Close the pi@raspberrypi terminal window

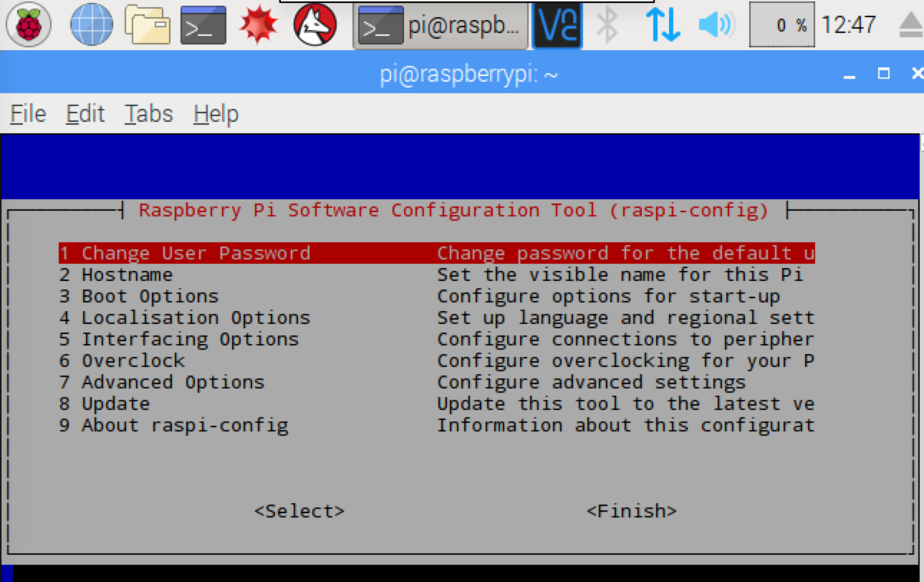(917, 74)
